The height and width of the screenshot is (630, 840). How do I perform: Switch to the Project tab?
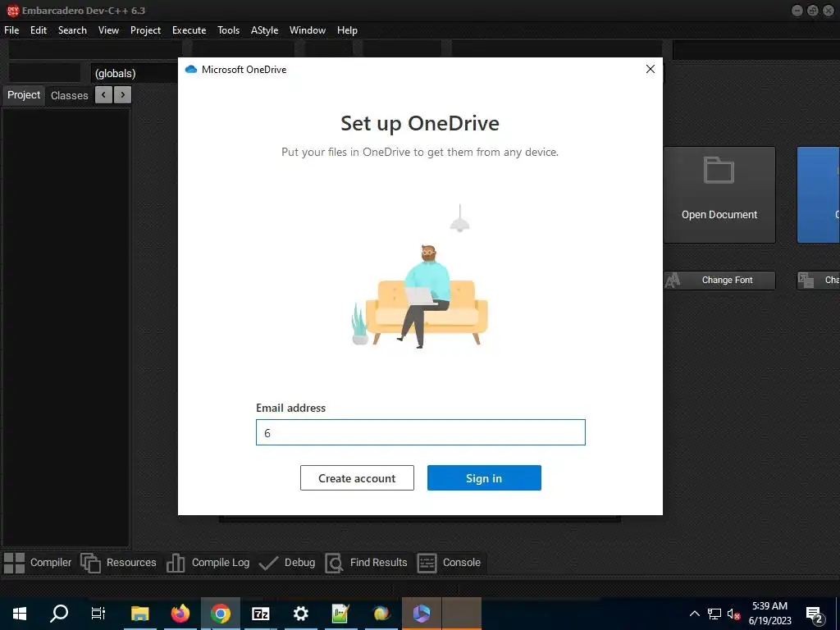pos(24,95)
